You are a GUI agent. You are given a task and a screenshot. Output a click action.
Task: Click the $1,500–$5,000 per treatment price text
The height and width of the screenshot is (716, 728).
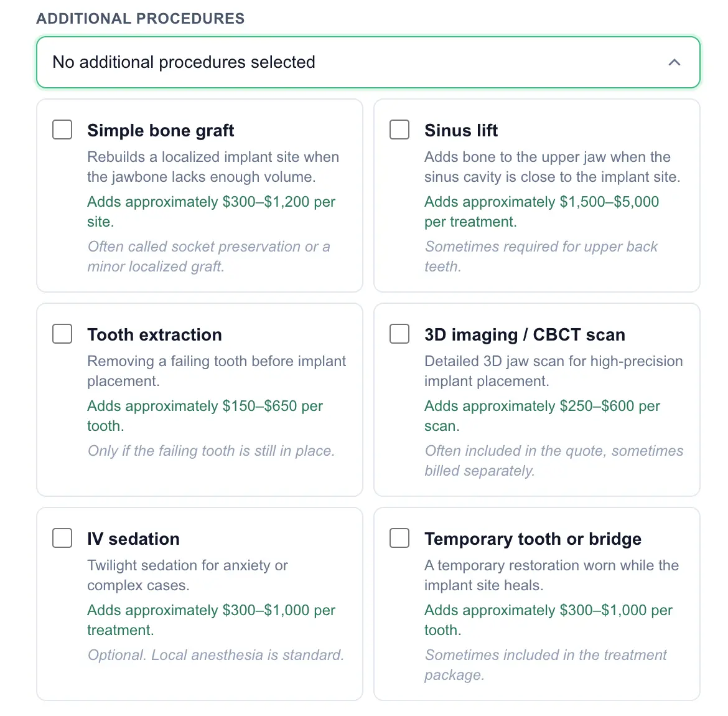point(541,212)
